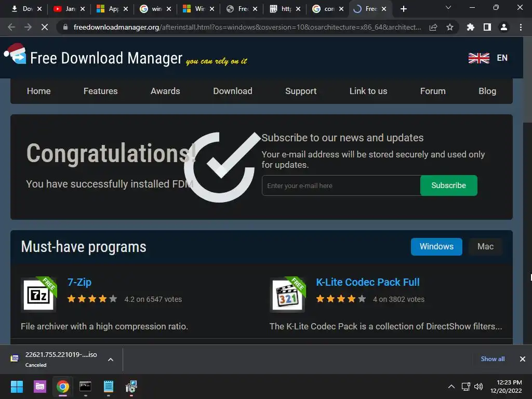
Task: Share this page via the share icon
Action: click(433, 27)
